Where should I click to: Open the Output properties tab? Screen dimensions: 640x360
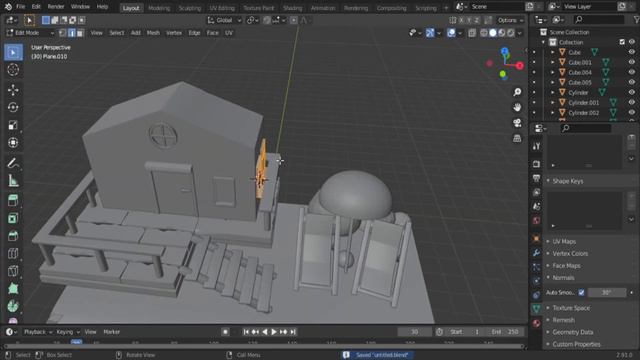536,178
